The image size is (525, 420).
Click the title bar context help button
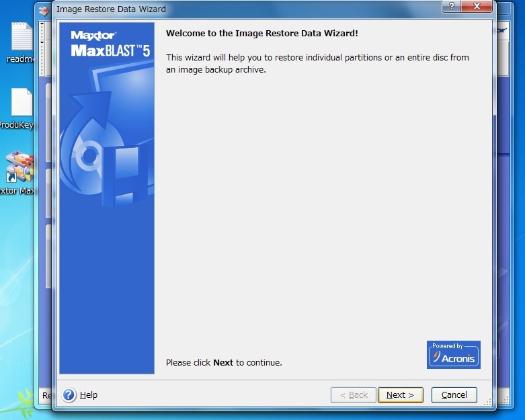click(x=451, y=6)
